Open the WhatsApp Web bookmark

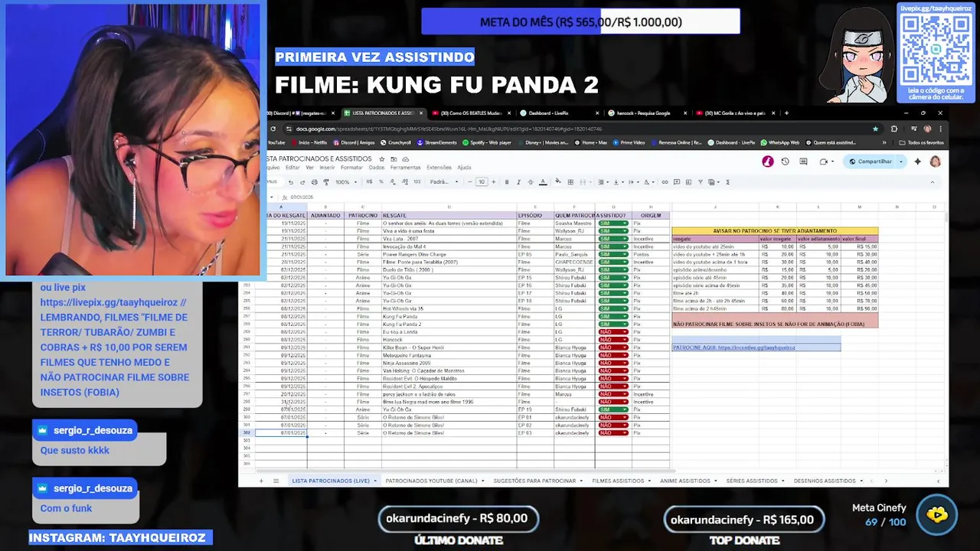coord(779,142)
